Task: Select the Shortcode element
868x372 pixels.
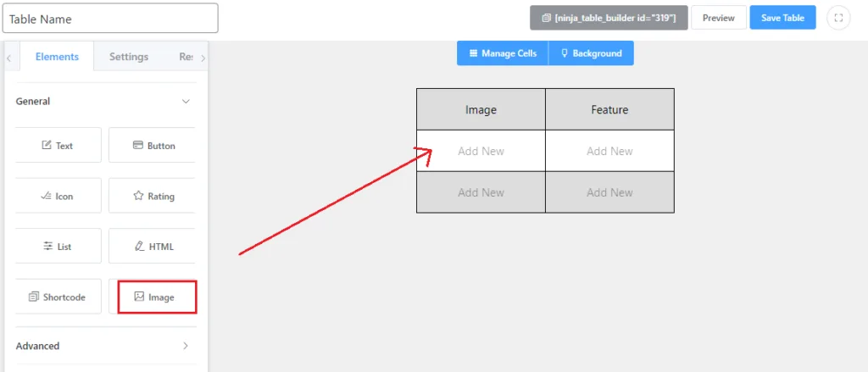Action: [58, 297]
